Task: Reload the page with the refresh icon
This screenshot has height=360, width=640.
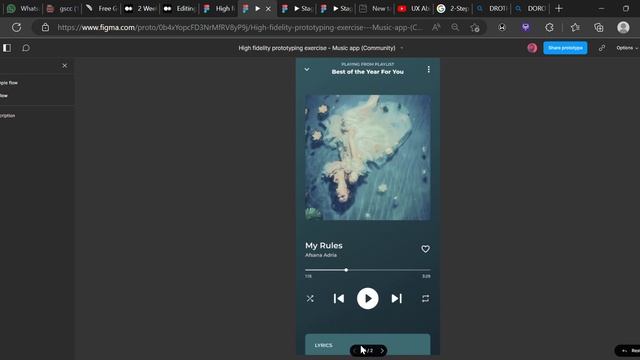Action: [x=16, y=27]
